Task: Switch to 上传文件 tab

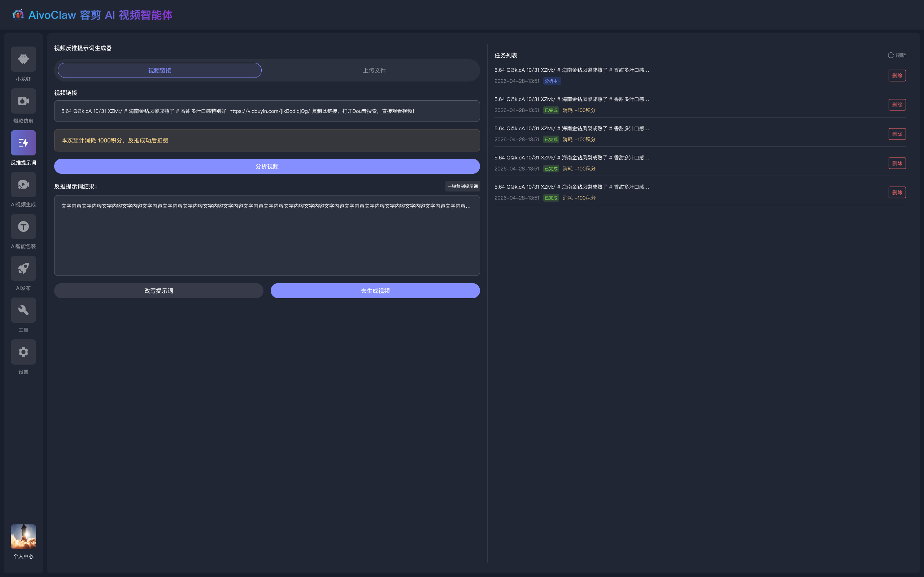Action: tap(374, 70)
